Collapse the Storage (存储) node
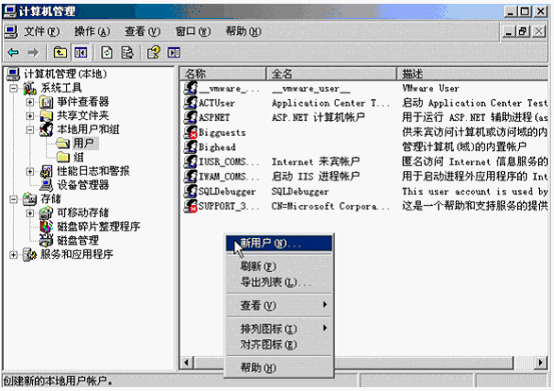The height and width of the screenshot is (391, 554). click(x=13, y=199)
